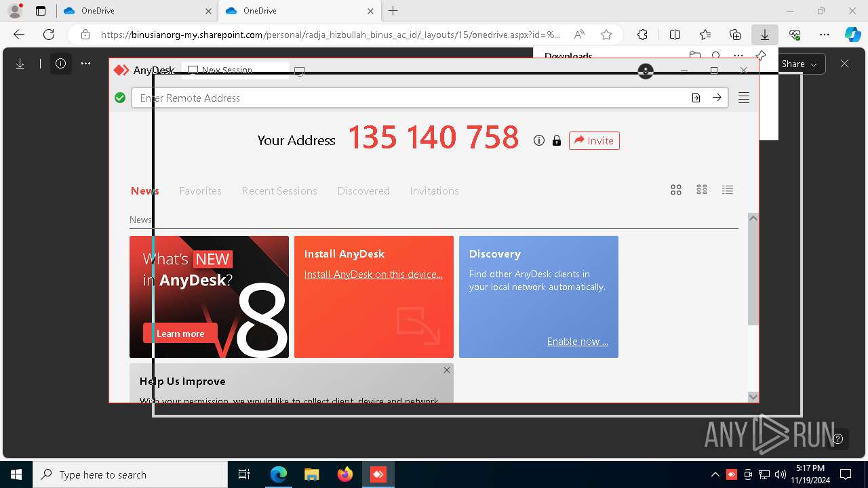Open the volume control in system tray
Viewport: 868px width, 488px height.
pos(780,474)
